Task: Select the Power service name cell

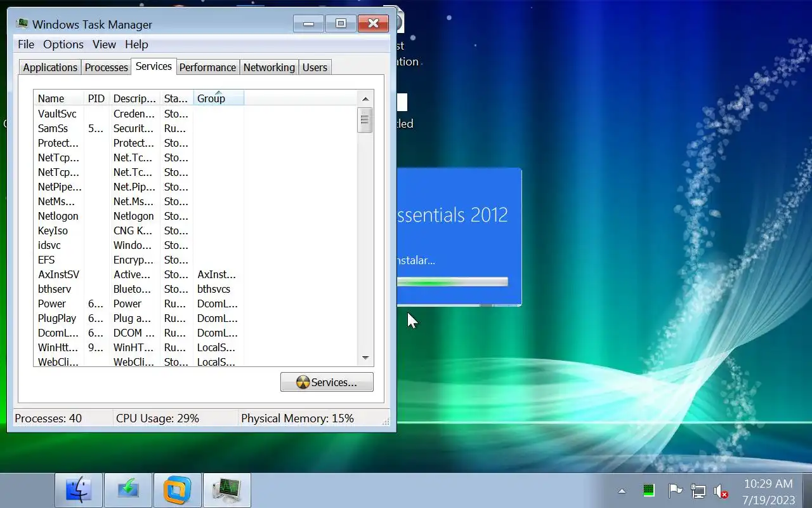Action: (x=52, y=304)
